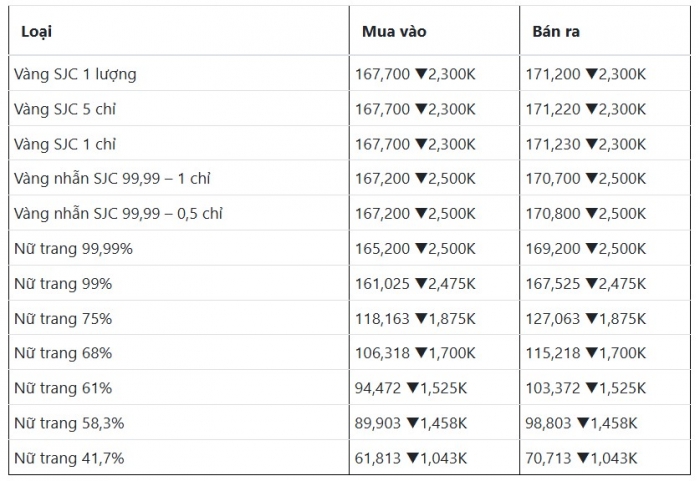700x481 pixels.
Task: Select the 'Nữ trang 41,7%' row label
Action: click(69, 458)
